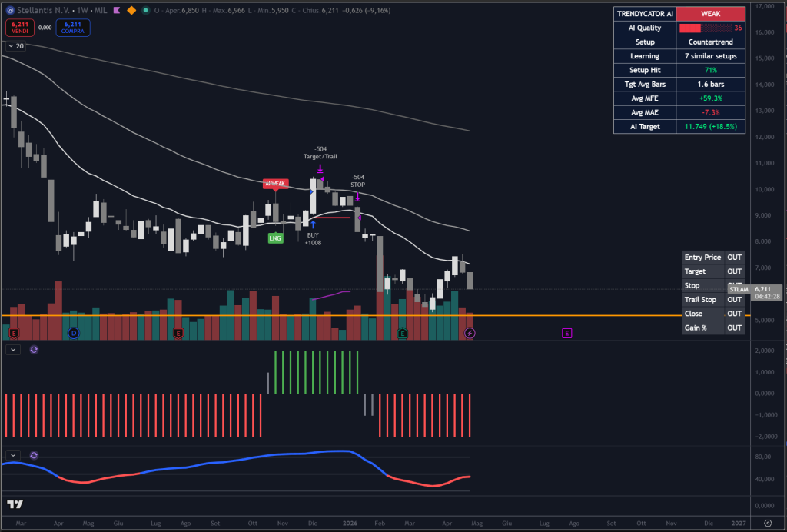Click the red WEAK status cell
This screenshot has width=787, height=532.
711,14
